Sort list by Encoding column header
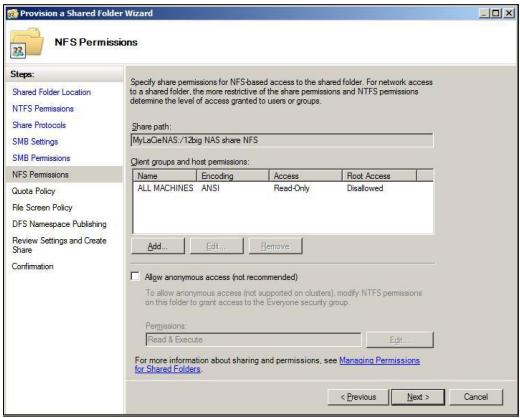 click(233, 176)
